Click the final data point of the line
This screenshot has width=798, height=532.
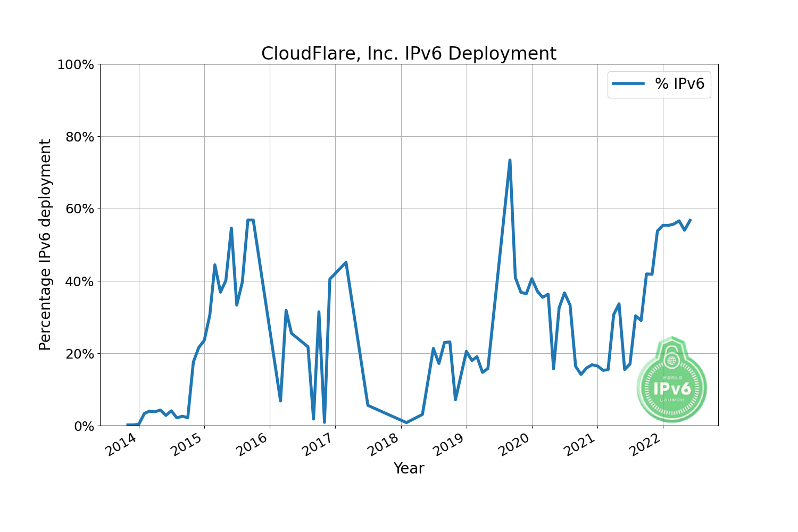point(690,220)
